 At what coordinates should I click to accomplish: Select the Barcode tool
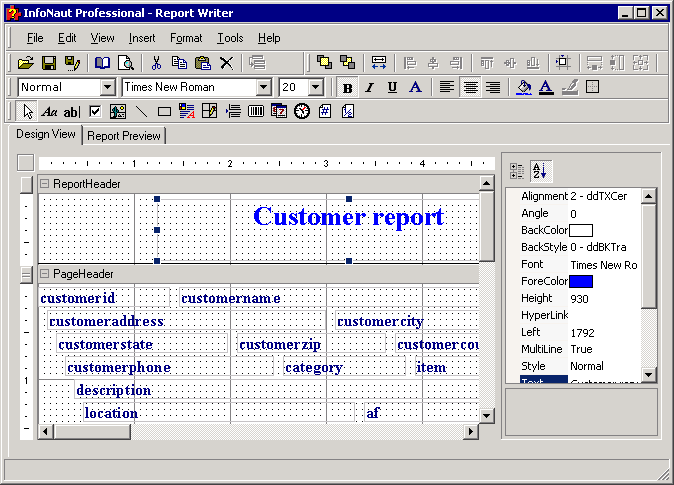pyautogui.click(x=256, y=112)
